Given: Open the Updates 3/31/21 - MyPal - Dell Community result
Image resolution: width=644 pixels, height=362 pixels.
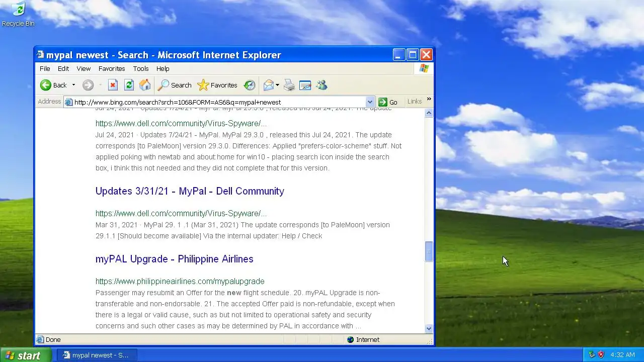Looking at the screenshot, I should (190, 191).
